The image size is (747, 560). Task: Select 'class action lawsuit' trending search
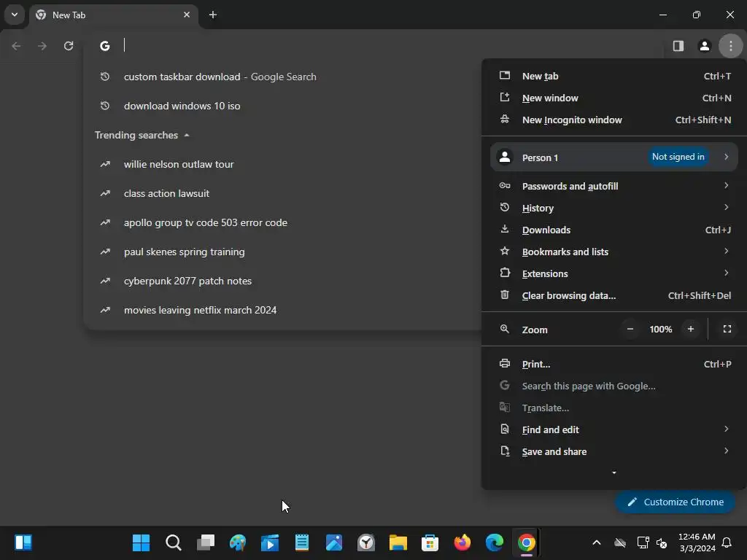282,193
